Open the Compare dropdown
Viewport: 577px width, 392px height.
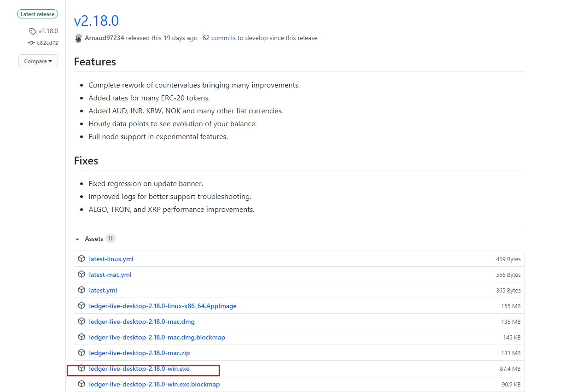[38, 61]
